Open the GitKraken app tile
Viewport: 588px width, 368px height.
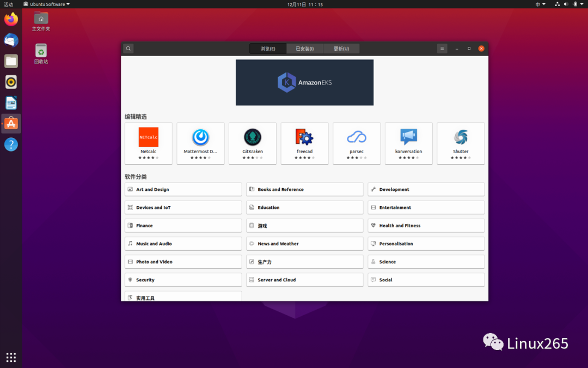[253, 143]
